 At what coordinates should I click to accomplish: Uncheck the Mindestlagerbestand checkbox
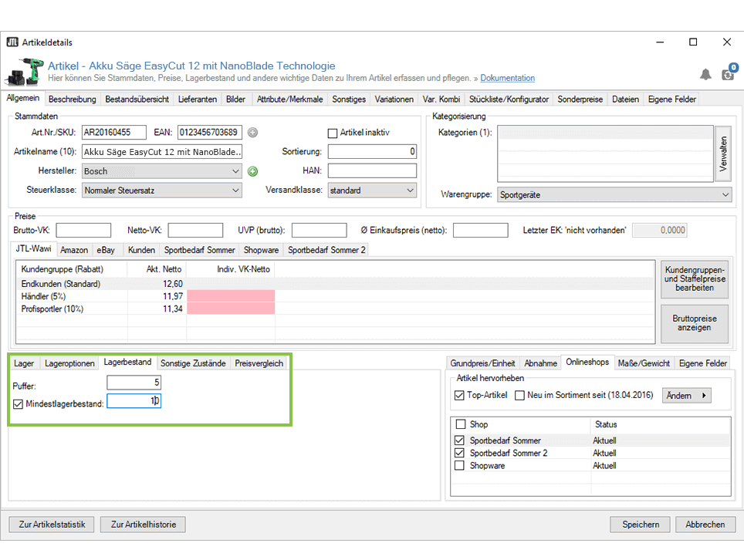point(19,403)
